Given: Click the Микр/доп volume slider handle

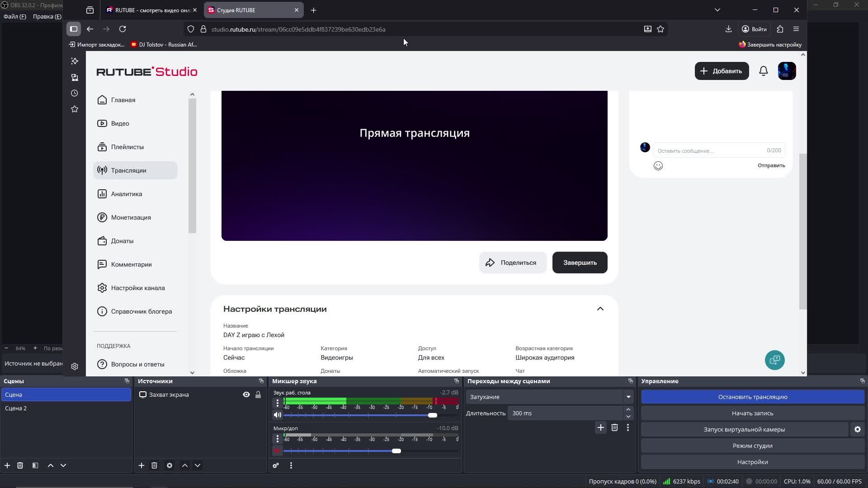Looking at the screenshot, I should [x=396, y=451].
